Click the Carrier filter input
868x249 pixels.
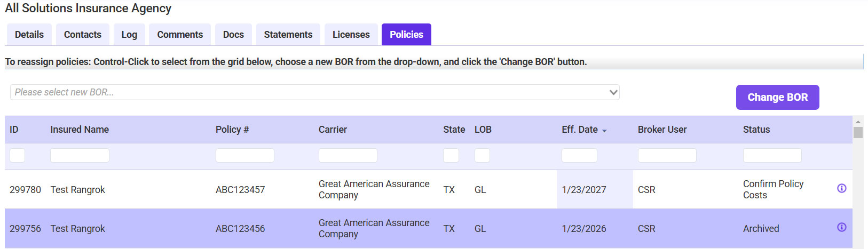point(348,155)
